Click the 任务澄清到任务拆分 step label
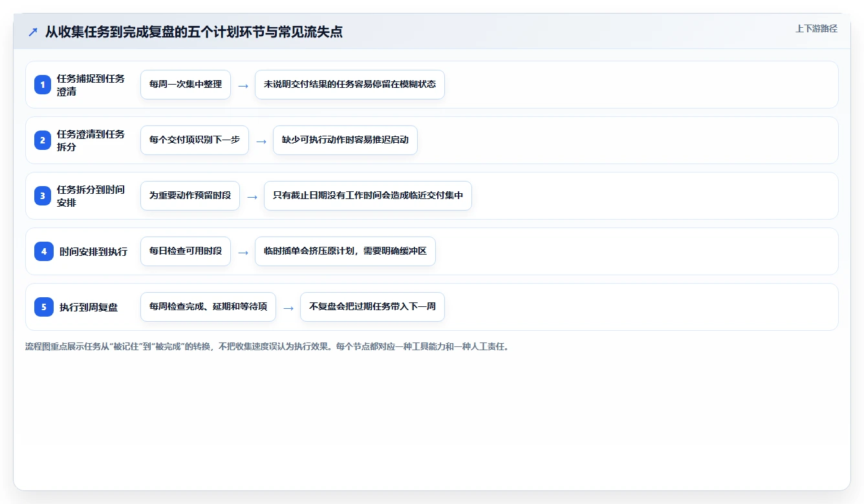 91,140
